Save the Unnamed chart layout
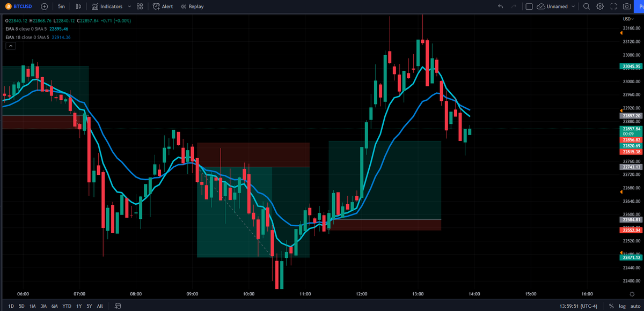Image resolution: width=644 pixels, height=311 pixels. click(552, 6)
